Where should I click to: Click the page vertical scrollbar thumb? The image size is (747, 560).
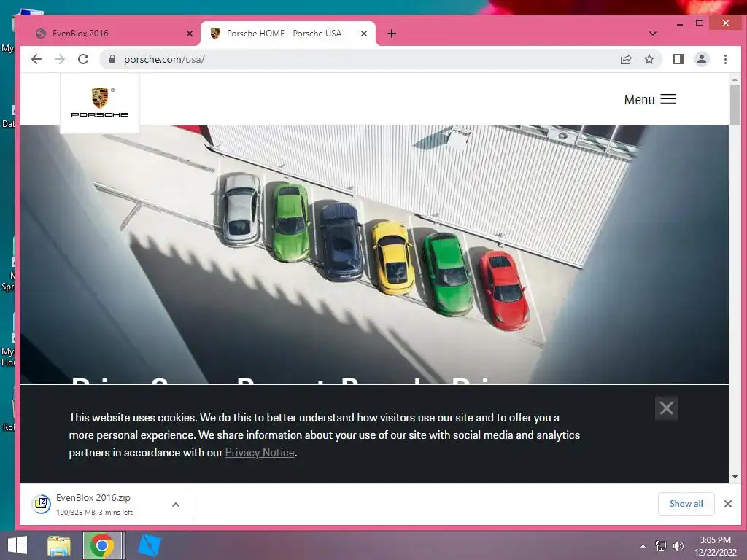[735, 105]
